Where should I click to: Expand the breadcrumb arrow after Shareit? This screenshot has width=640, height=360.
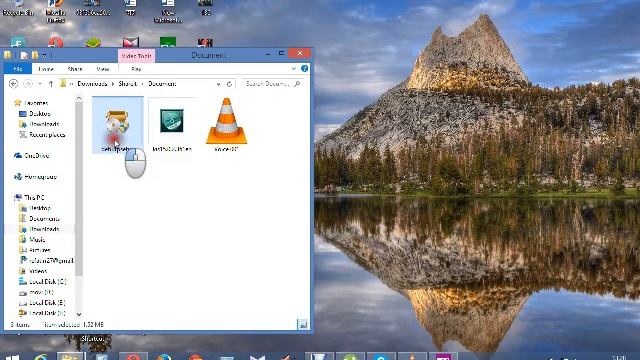pos(142,84)
